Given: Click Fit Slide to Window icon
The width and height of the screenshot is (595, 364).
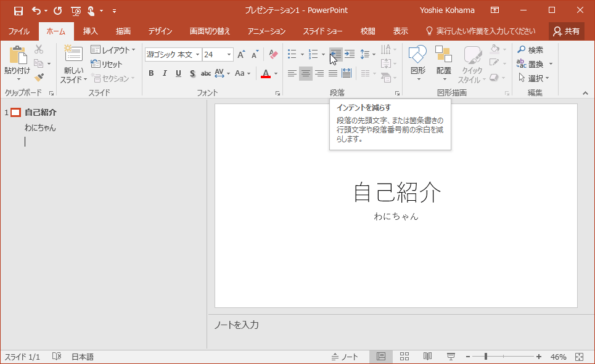Looking at the screenshot, I should 579,357.
